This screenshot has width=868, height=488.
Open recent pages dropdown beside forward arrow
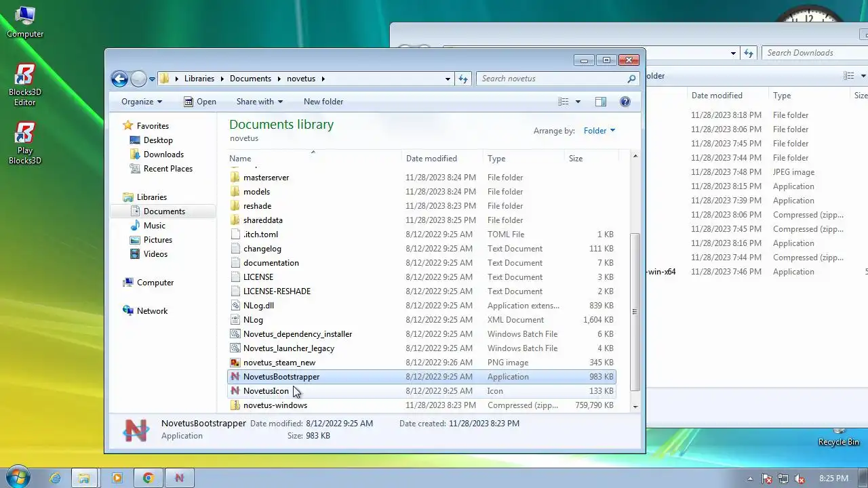coord(152,79)
